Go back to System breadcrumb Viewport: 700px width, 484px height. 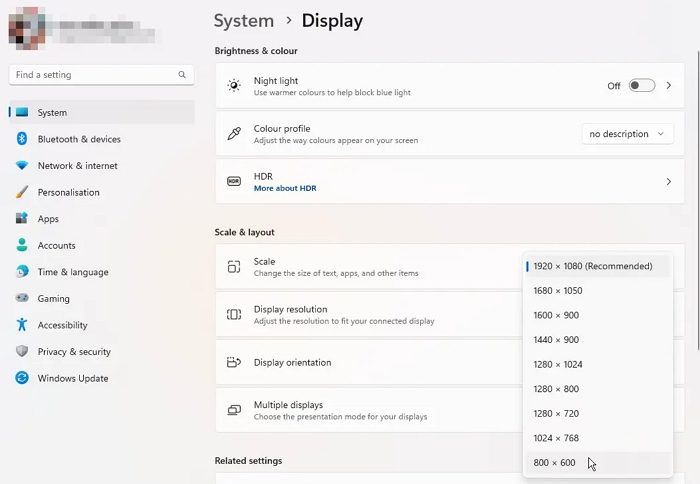pyautogui.click(x=244, y=21)
